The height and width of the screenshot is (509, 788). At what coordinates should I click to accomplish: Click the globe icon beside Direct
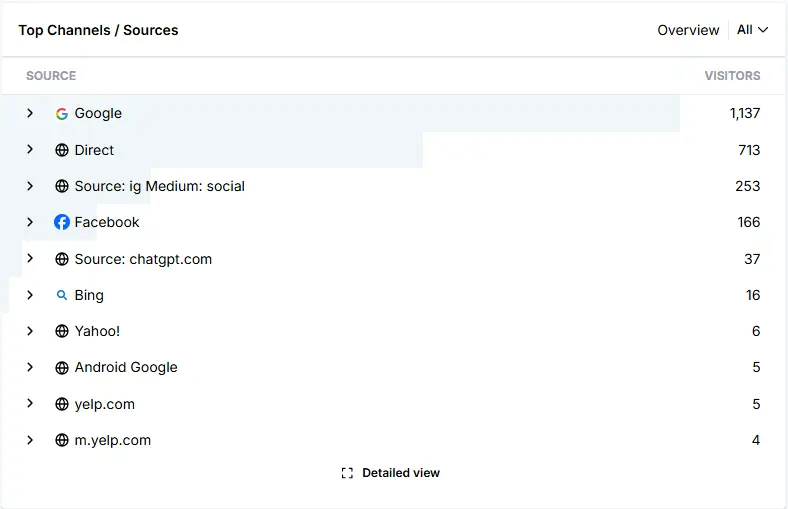tap(62, 150)
